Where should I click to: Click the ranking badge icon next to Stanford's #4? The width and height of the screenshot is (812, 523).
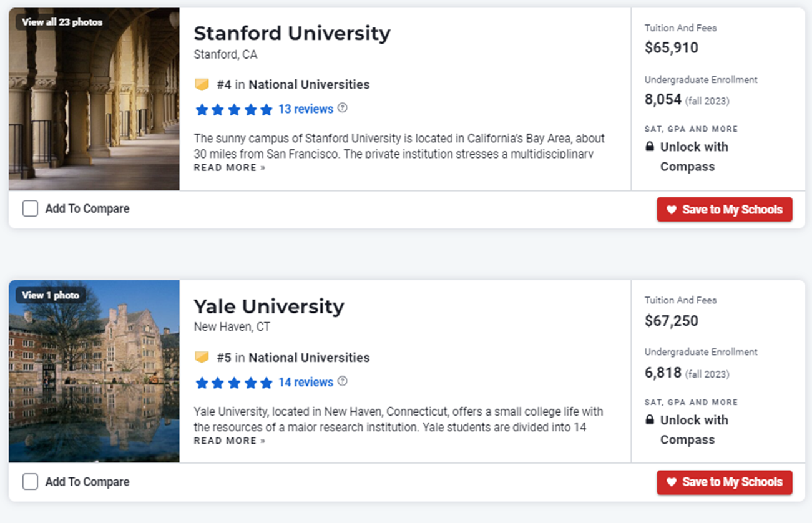(x=202, y=84)
